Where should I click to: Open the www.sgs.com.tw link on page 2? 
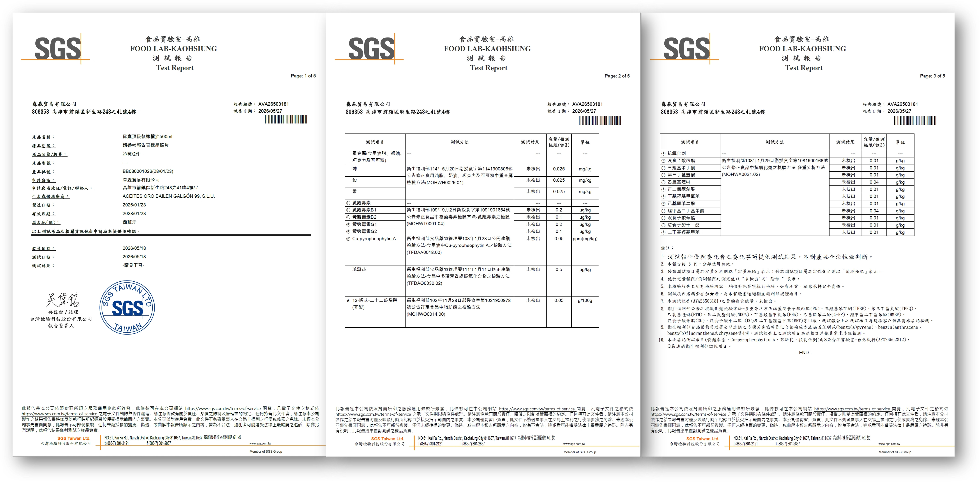(x=574, y=444)
